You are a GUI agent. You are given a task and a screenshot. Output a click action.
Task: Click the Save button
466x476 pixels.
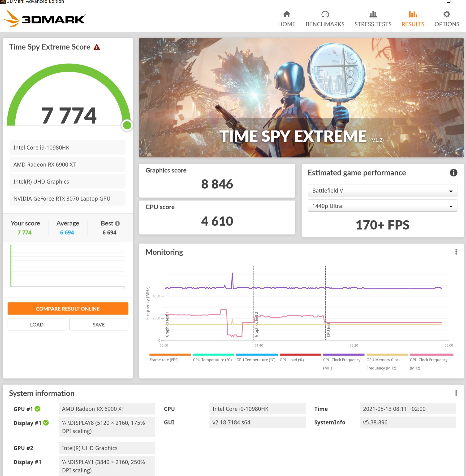[99, 324]
